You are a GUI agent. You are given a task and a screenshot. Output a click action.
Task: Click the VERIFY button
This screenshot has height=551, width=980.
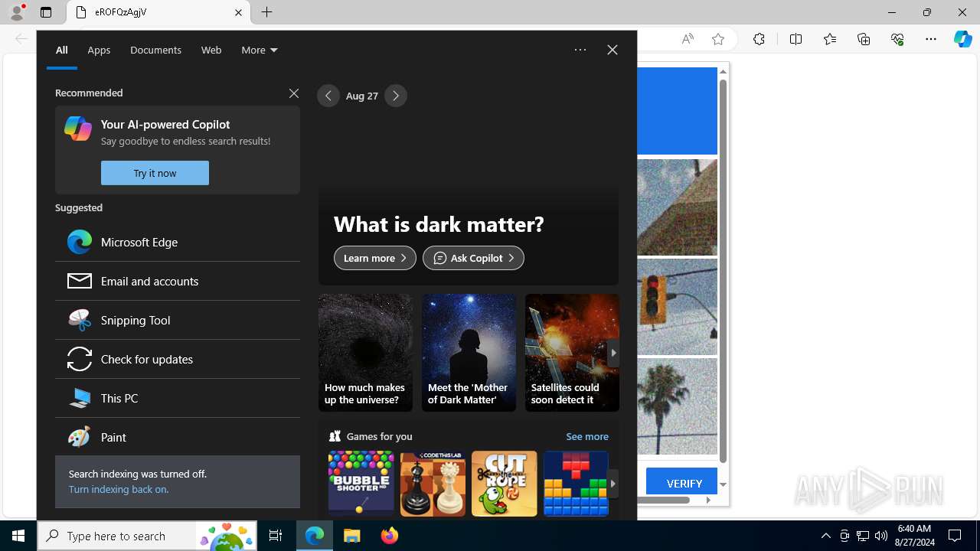[x=684, y=483]
